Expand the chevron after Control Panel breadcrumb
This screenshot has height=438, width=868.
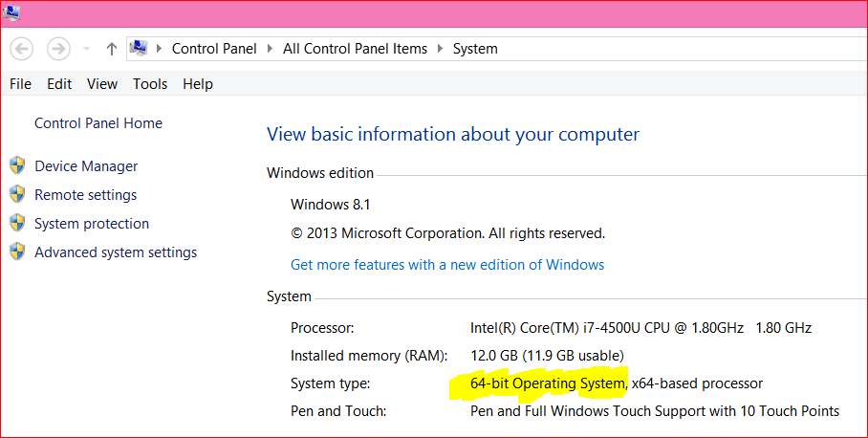click(271, 48)
